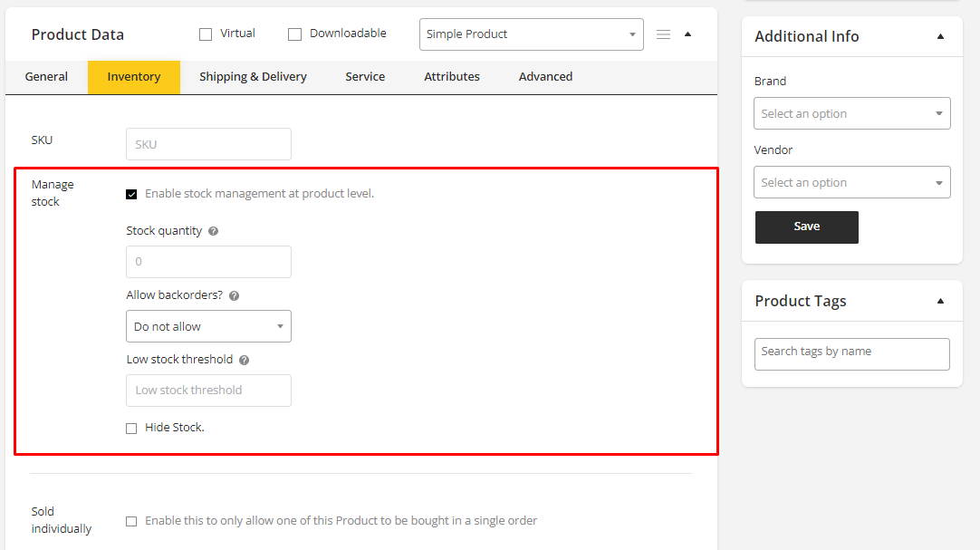Viewport: 980px width, 550px height.
Task: Open the Vendor select dropdown
Action: (851, 182)
